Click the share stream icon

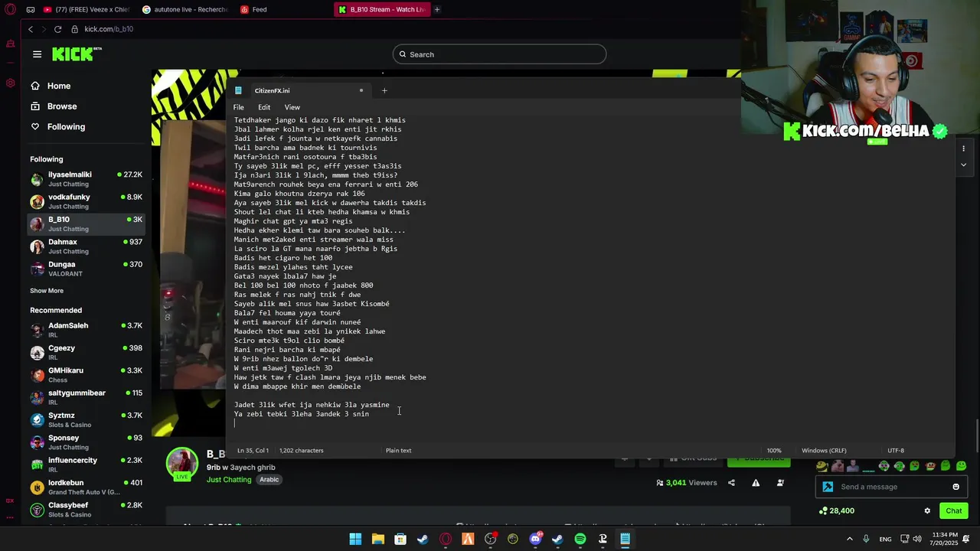click(x=731, y=483)
